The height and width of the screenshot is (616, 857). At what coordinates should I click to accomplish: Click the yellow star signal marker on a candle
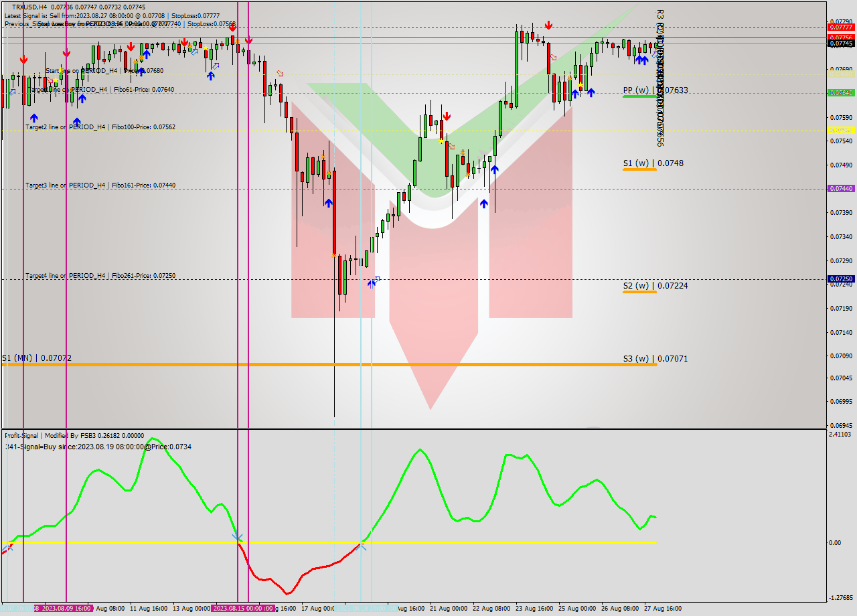[441, 141]
